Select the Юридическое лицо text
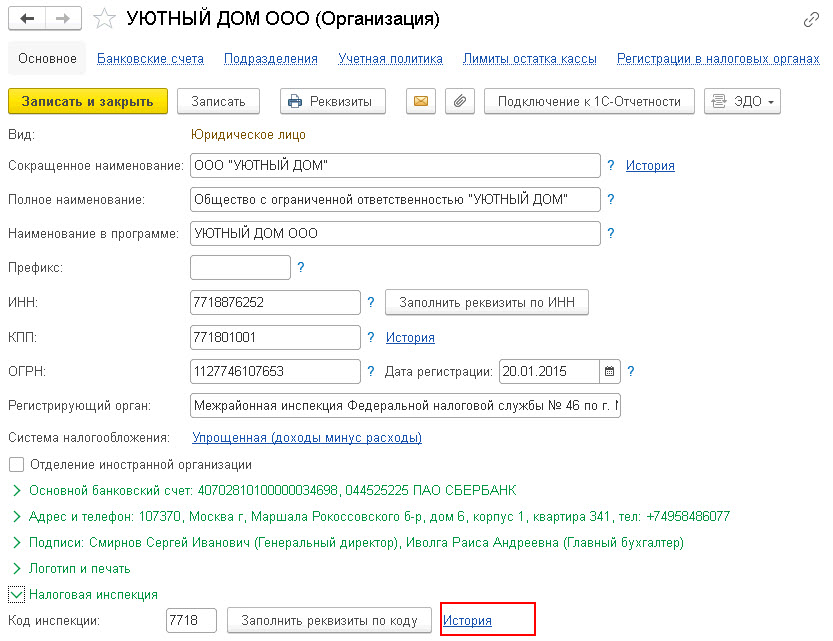The image size is (833, 641). click(x=248, y=134)
